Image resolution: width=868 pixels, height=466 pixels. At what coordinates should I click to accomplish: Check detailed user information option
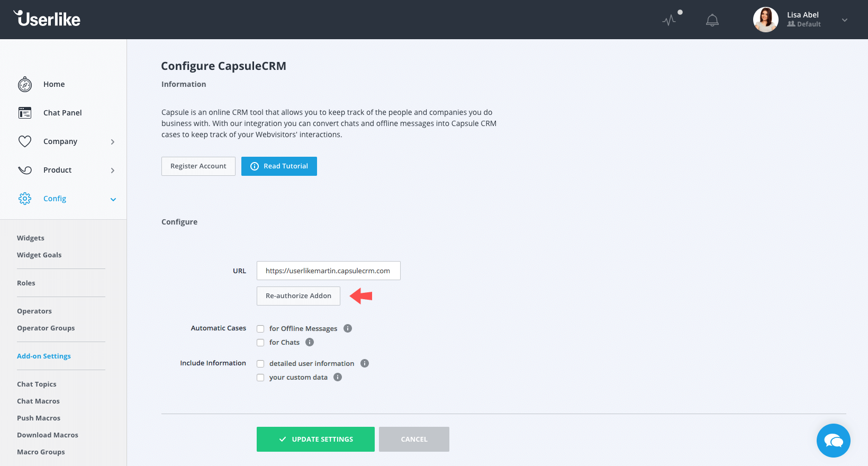pyautogui.click(x=260, y=364)
